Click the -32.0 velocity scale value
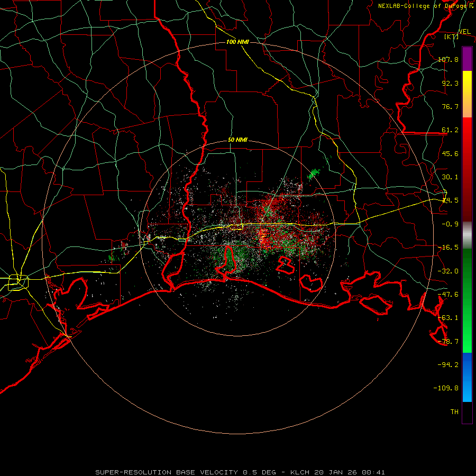 pos(448,271)
